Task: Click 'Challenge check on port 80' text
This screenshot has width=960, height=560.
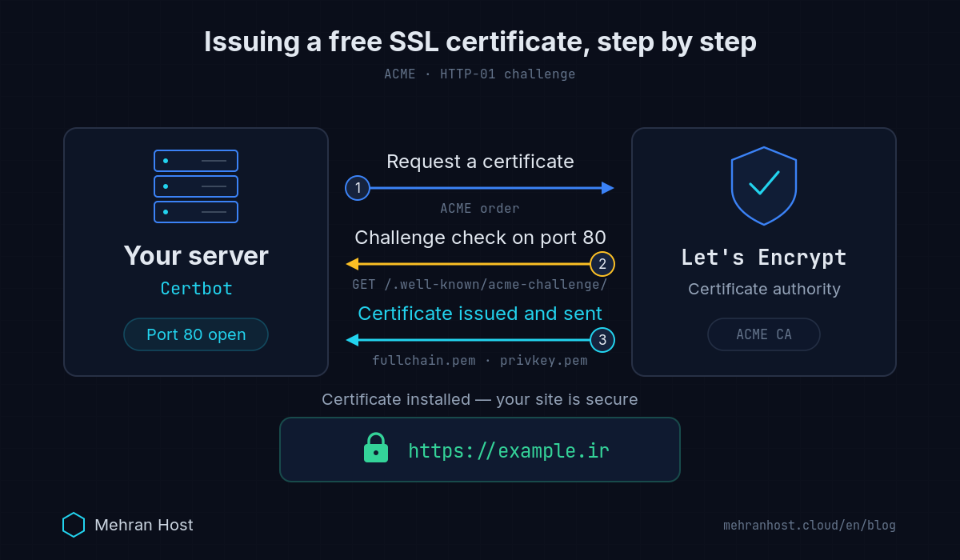Action: 480,238
